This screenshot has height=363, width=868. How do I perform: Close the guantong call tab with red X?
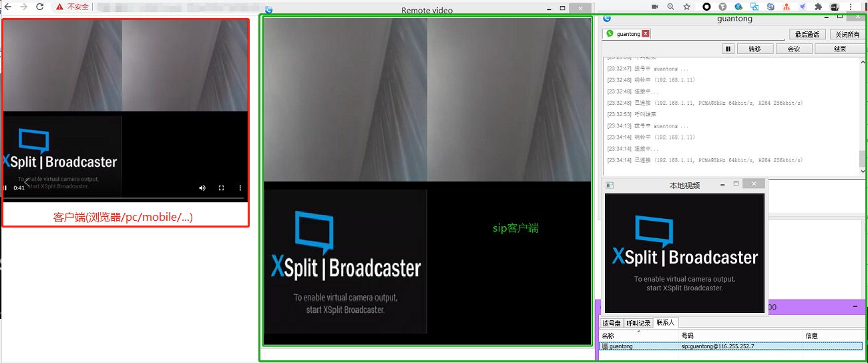[646, 33]
